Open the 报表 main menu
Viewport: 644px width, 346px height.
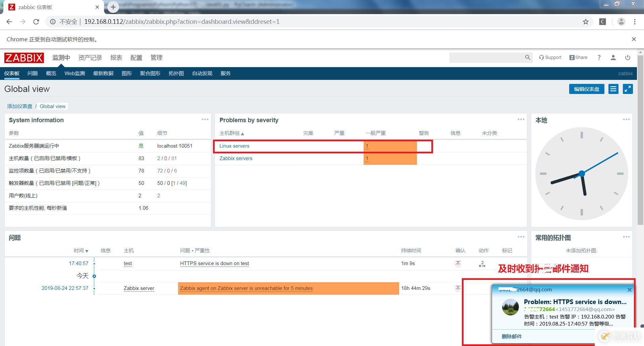pyautogui.click(x=116, y=58)
